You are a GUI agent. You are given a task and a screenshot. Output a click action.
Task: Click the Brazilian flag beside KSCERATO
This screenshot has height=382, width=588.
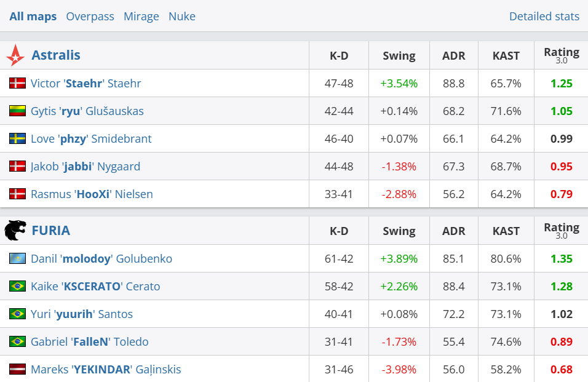(17, 286)
